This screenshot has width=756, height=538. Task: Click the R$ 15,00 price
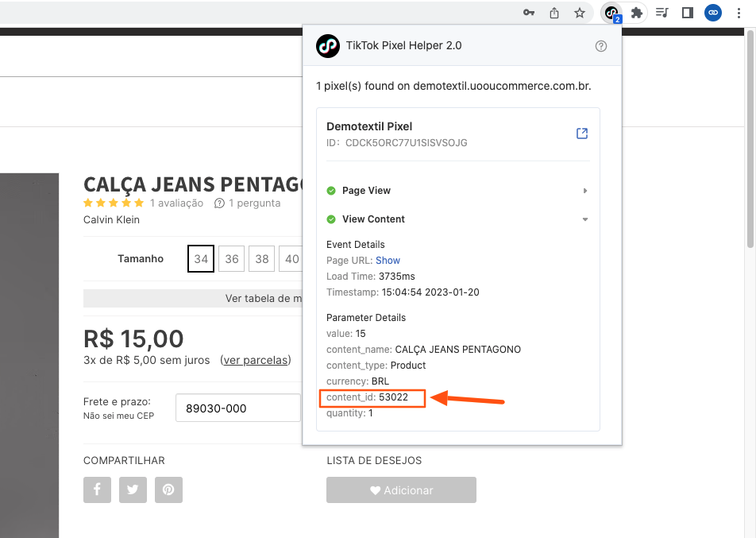click(x=133, y=339)
